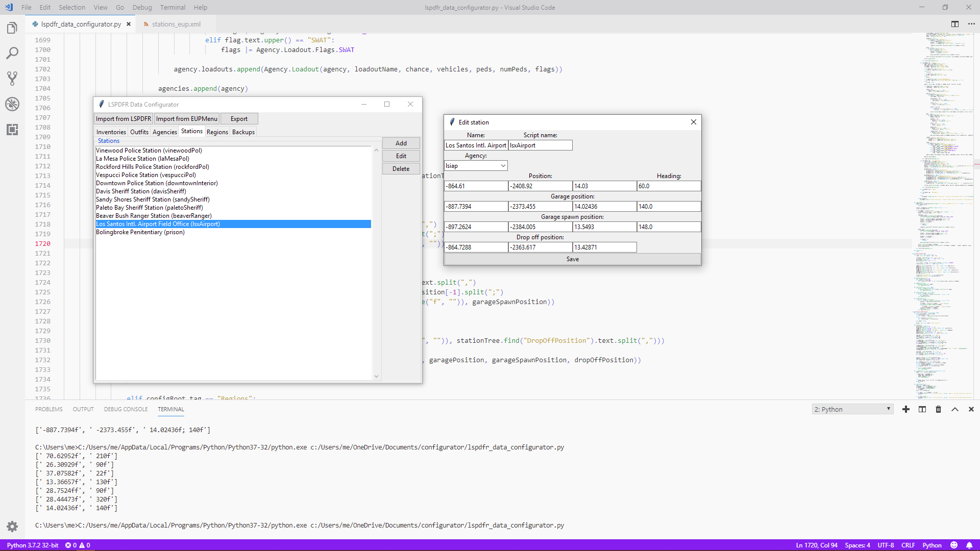Create a new terminal with the plus icon
This screenshot has height=551, width=980.
(x=906, y=409)
